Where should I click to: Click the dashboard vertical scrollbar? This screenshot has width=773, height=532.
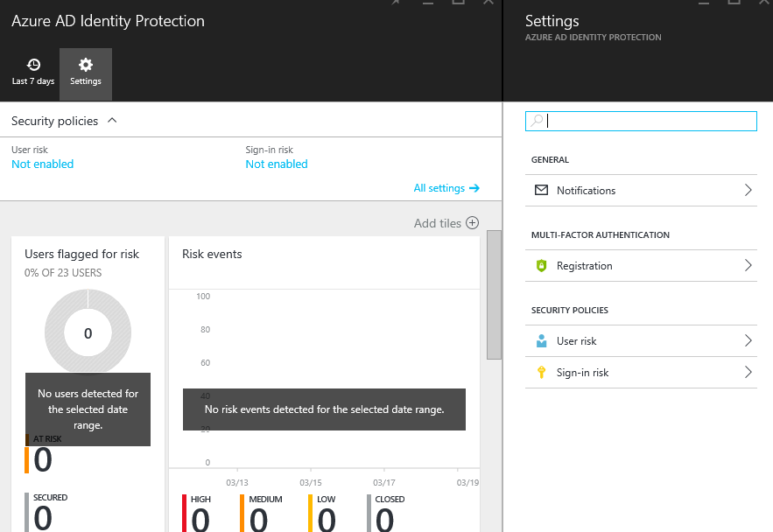(x=494, y=294)
